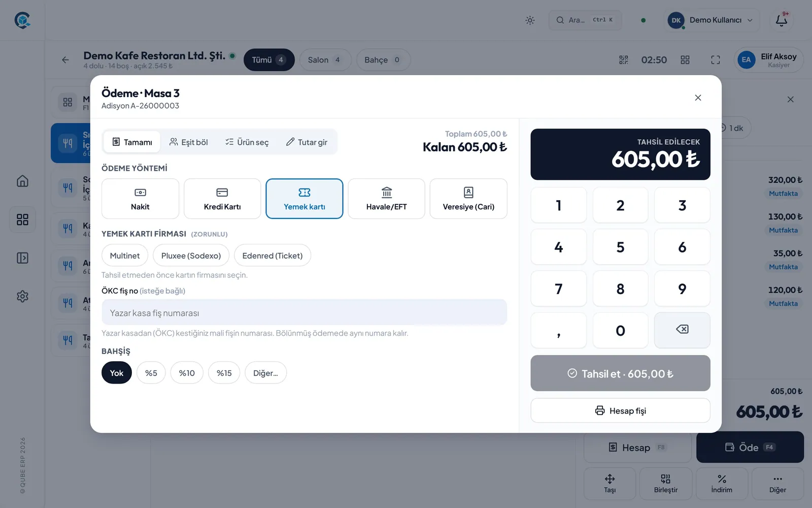Choose Multinet meal card company
812x508 pixels.
pos(125,256)
